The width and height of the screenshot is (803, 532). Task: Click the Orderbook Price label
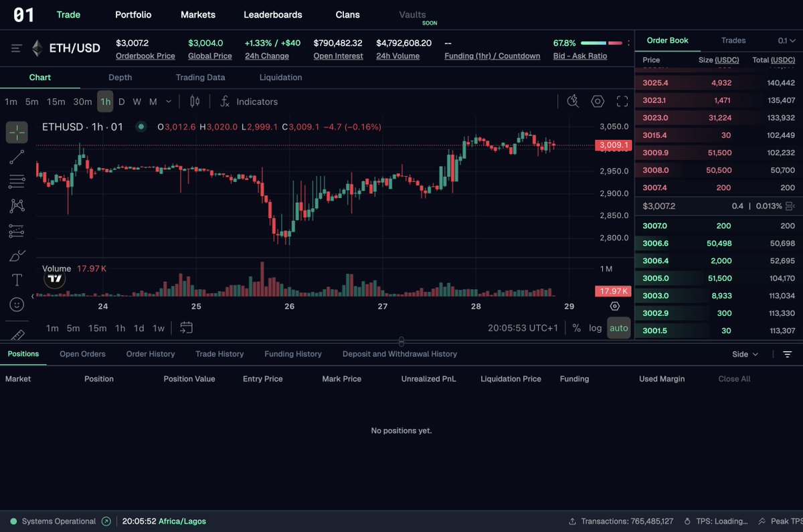coord(145,56)
